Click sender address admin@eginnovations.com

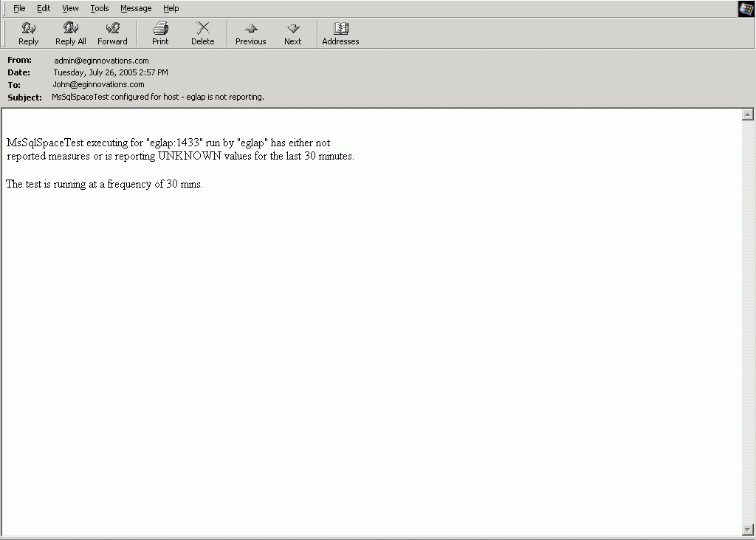[101, 61]
